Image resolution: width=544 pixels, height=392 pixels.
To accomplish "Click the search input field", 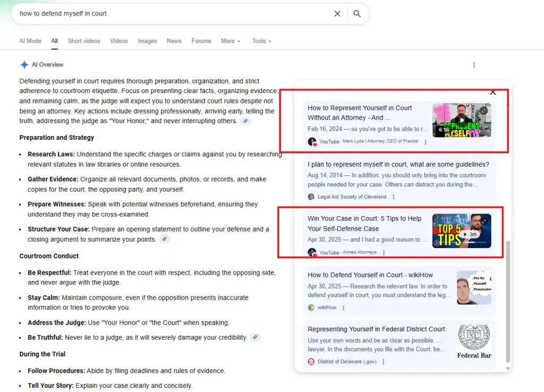I will (x=170, y=14).
